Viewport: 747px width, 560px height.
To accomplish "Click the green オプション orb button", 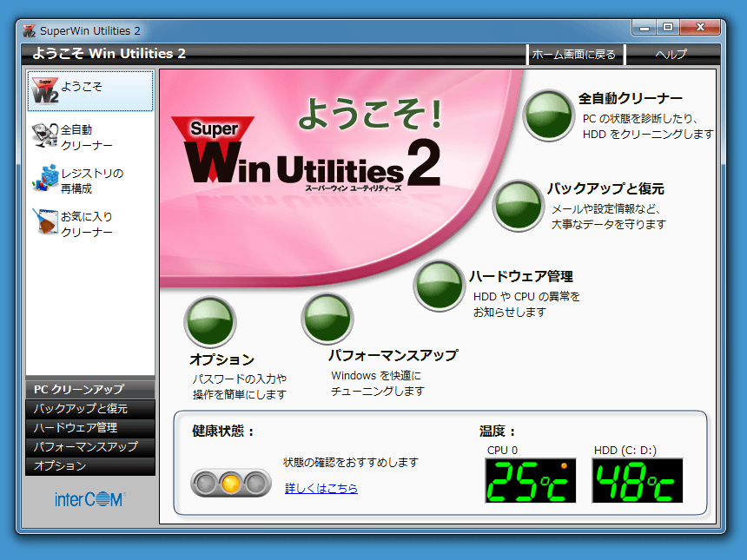I will 210,322.
